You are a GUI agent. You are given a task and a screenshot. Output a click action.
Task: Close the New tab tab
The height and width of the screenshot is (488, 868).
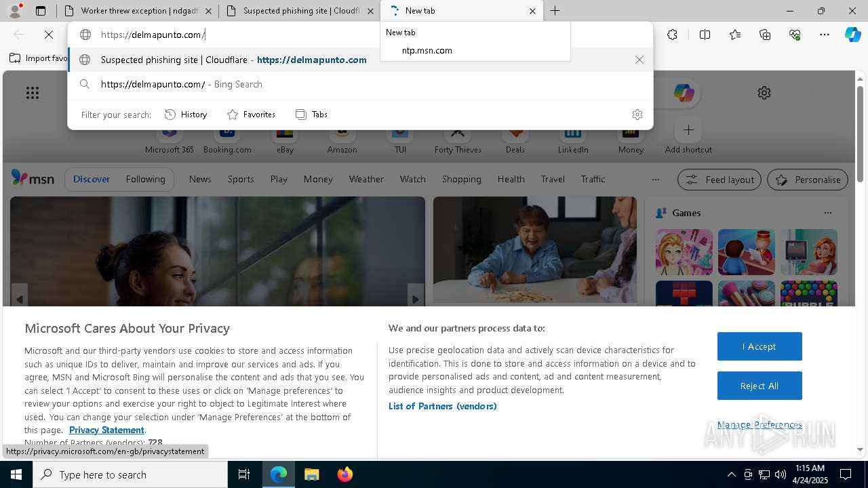[532, 11]
